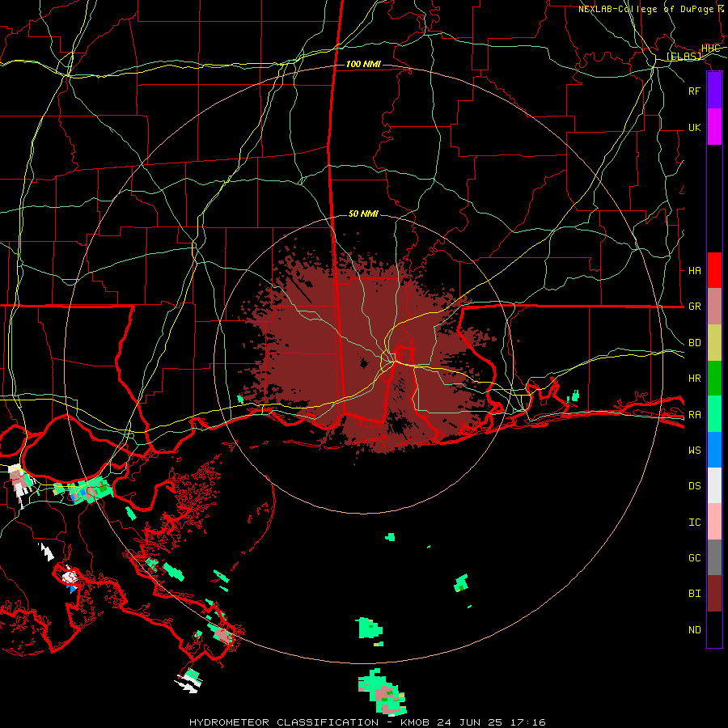
Task: Click the HYDROMETEOR CLASSIFICATION title caption
Action: (367, 722)
